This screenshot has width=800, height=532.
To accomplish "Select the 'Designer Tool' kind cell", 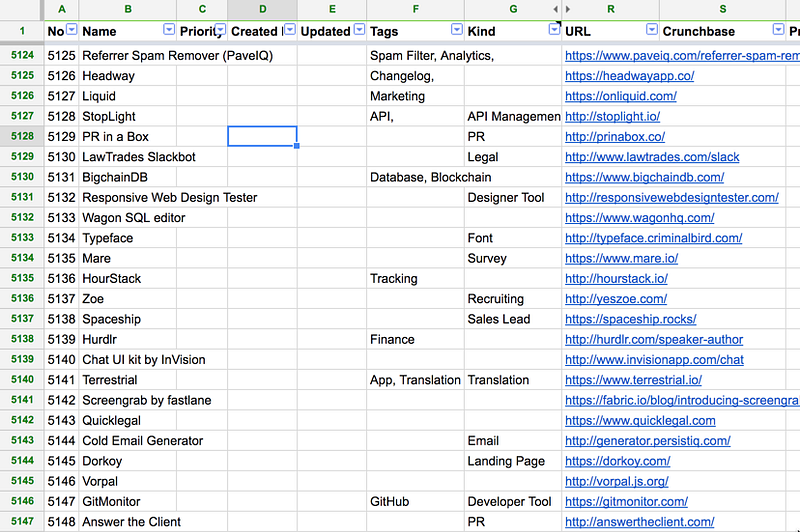I will coord(513,197).
